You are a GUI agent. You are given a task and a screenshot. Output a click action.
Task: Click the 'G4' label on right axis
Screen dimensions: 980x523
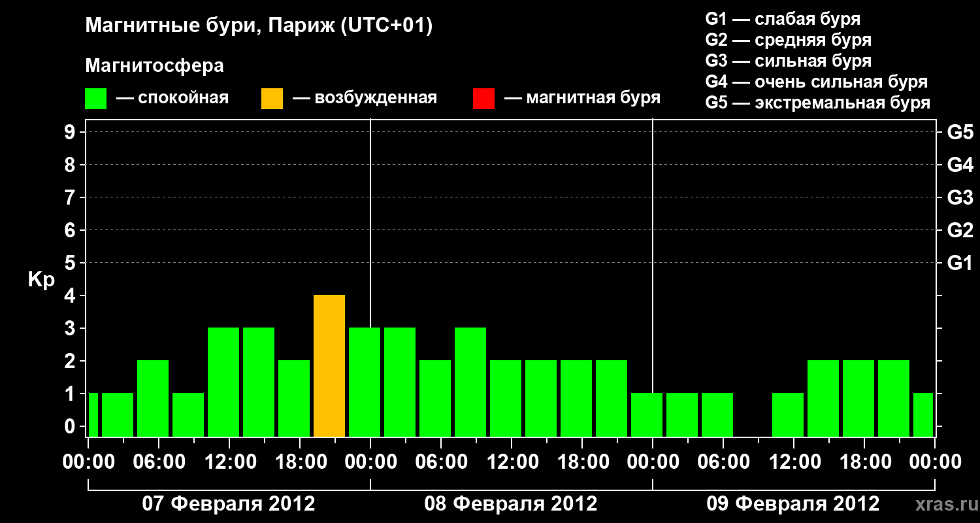960,165
